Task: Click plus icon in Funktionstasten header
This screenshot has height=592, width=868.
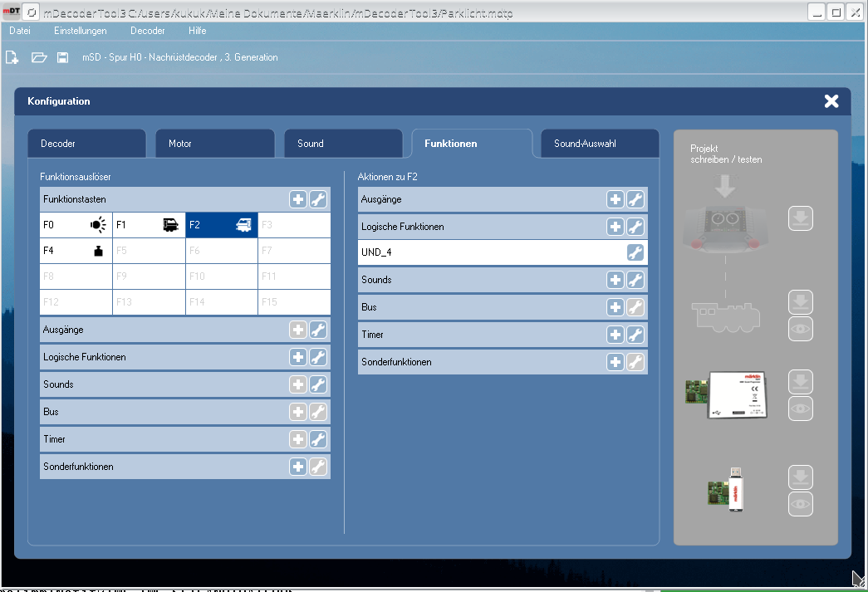Action: (298, 199)
